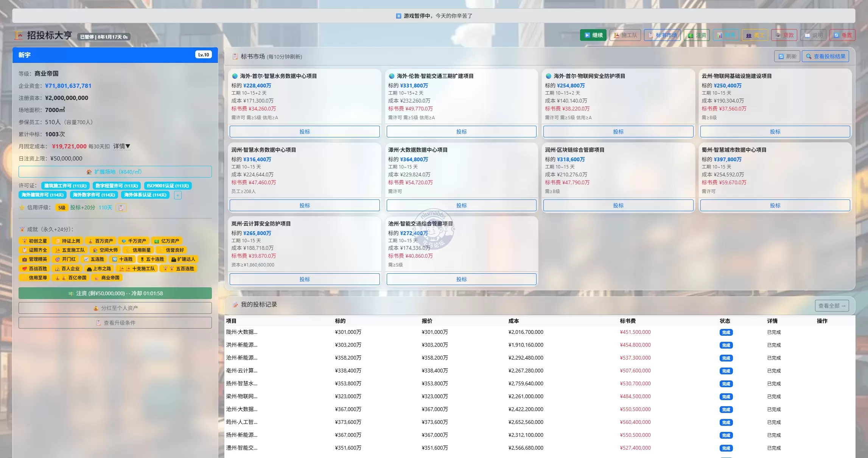Click the 开门红 target achievement badge
The width and height of the screenshot is (868, 458).
pos(65,259)
